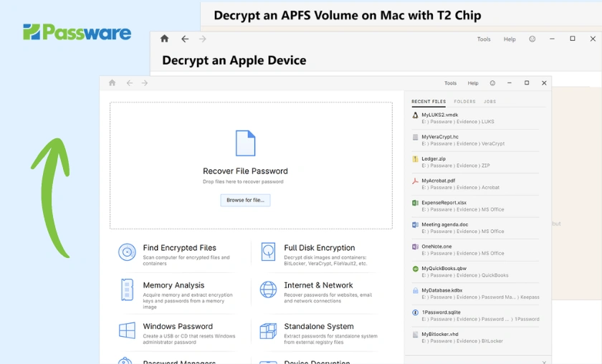Click the smiley feedback icon in front window
602x364 pixels.
pyautogui.click(x=492, y=83)
